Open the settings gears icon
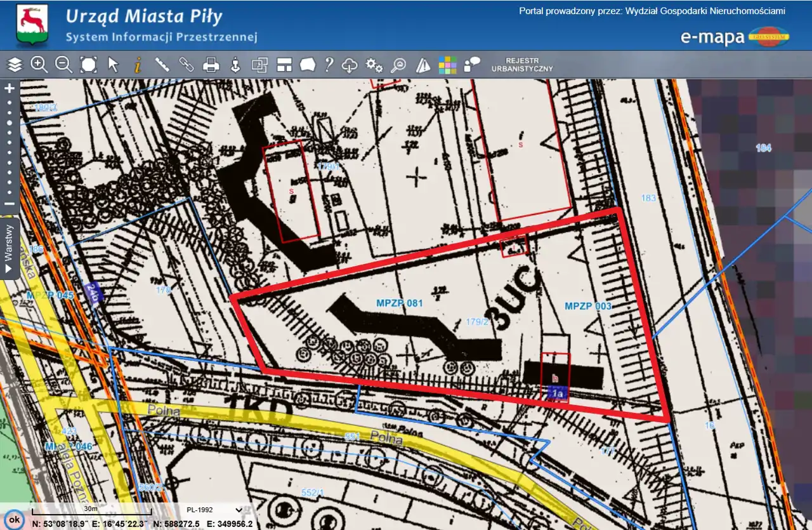Image resolution: width=812 pixels, height=530 pixels. 374,65
